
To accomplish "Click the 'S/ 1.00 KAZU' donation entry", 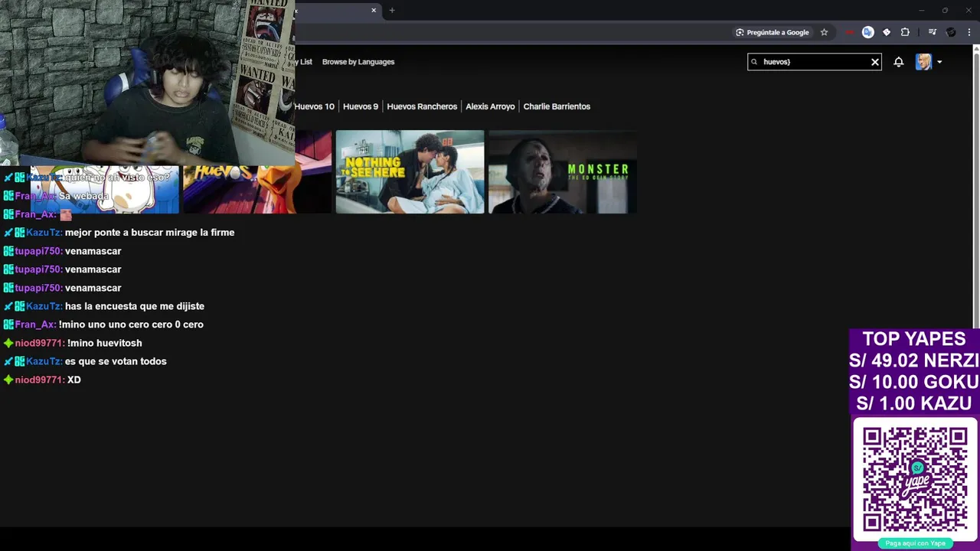I will pos(913,403).
